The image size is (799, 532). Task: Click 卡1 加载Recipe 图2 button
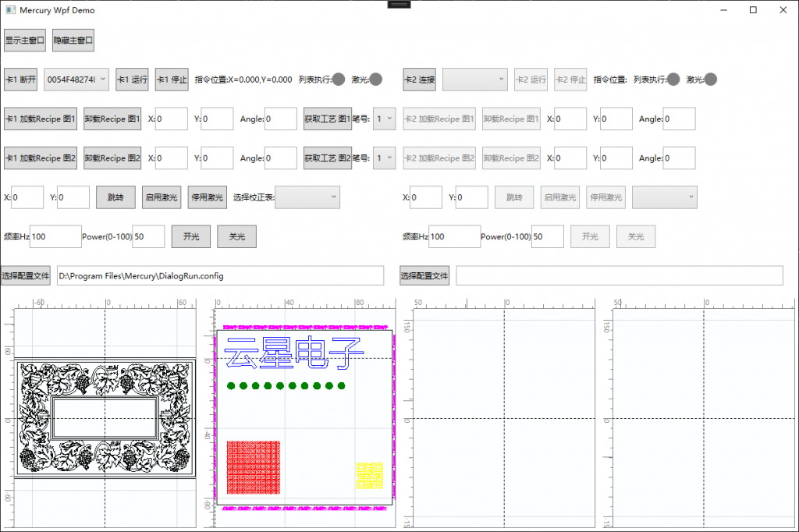41,158
